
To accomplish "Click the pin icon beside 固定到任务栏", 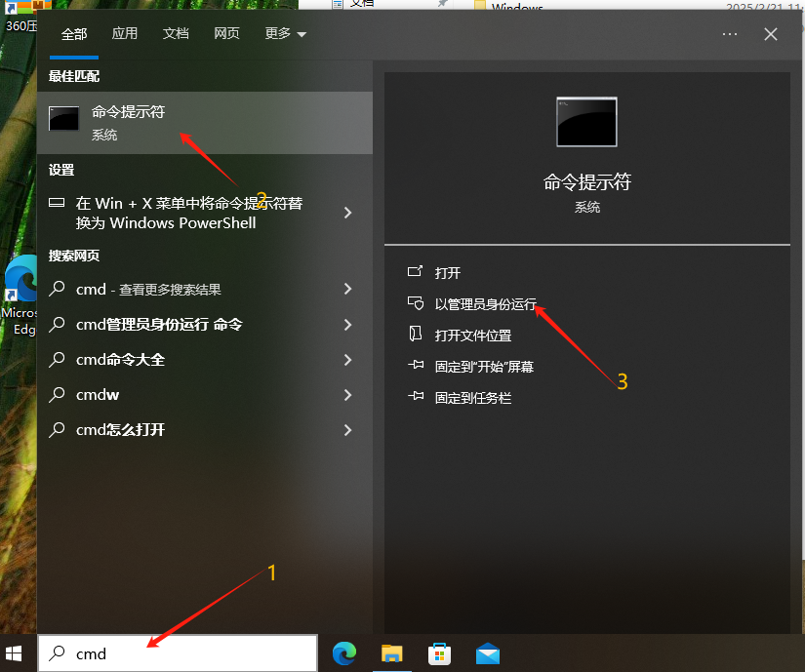I will 416,396.
